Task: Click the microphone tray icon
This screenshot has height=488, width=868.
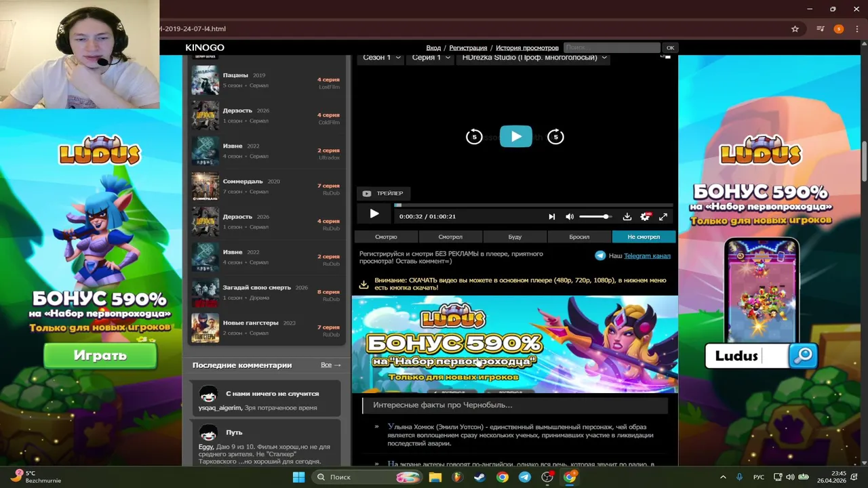Action: click(739, 477)
